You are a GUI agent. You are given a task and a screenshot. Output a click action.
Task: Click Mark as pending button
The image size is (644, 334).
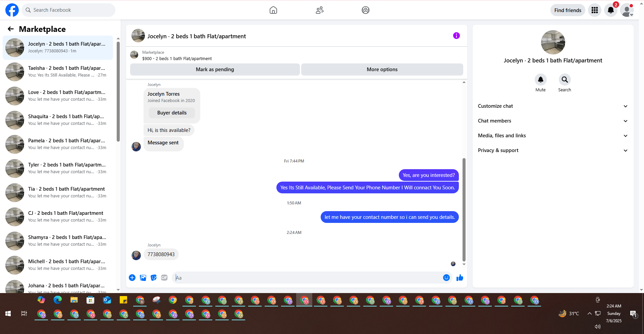click(x=215, y=69)
